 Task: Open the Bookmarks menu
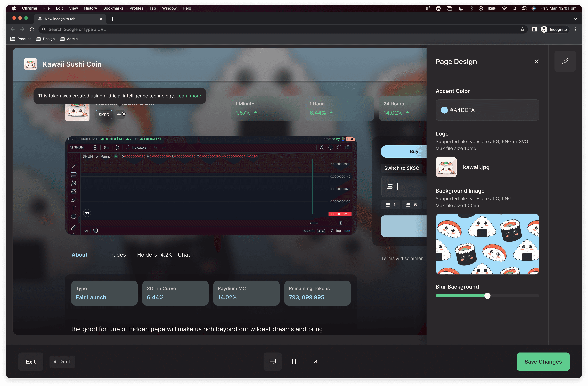113,8
